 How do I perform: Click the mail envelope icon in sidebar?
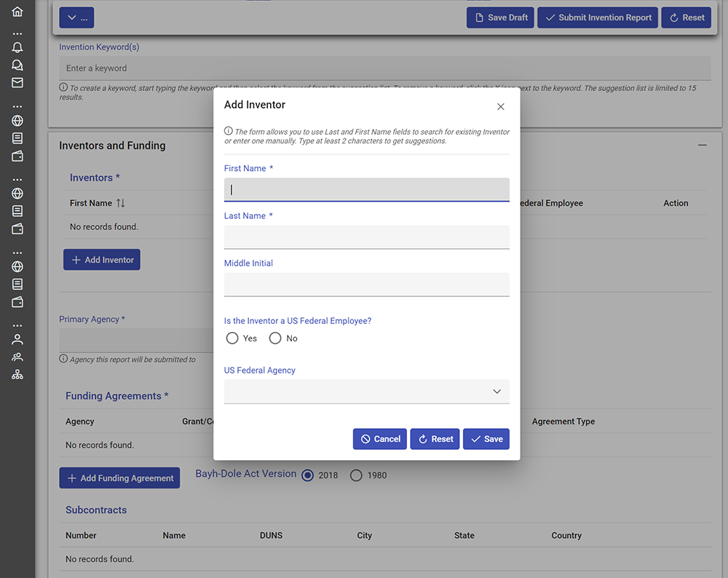tap(17, 83)
